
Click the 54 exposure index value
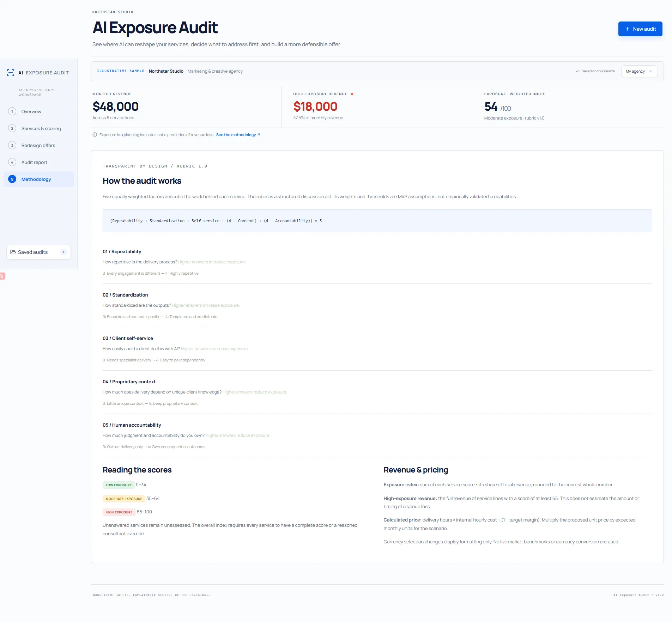coord(491,106)
